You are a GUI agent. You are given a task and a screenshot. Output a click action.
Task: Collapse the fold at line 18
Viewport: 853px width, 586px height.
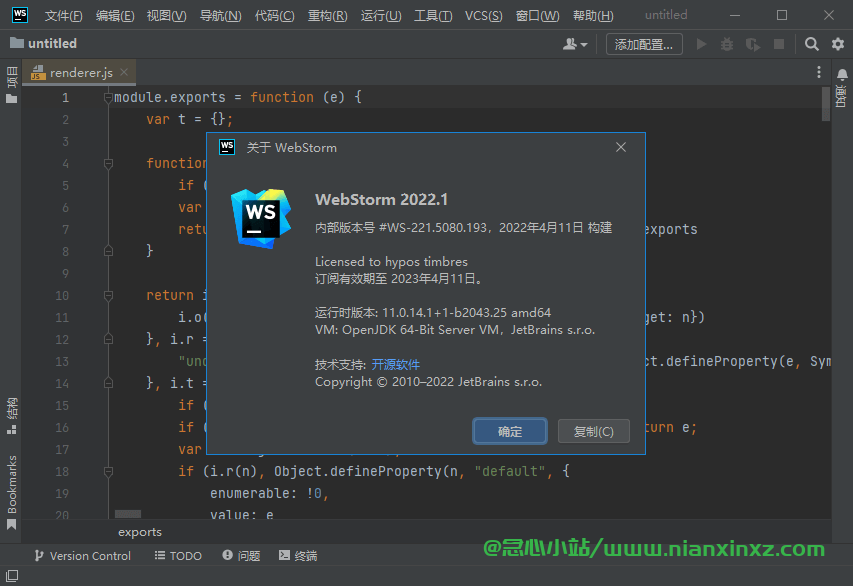108,471
